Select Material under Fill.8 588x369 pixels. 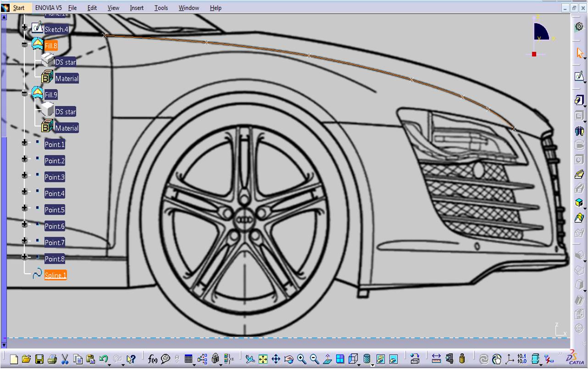click(67, 78)
